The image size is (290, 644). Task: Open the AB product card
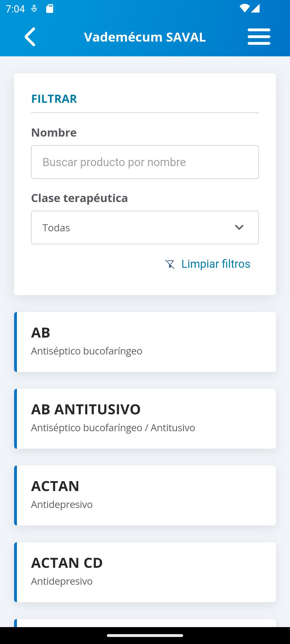145,342
